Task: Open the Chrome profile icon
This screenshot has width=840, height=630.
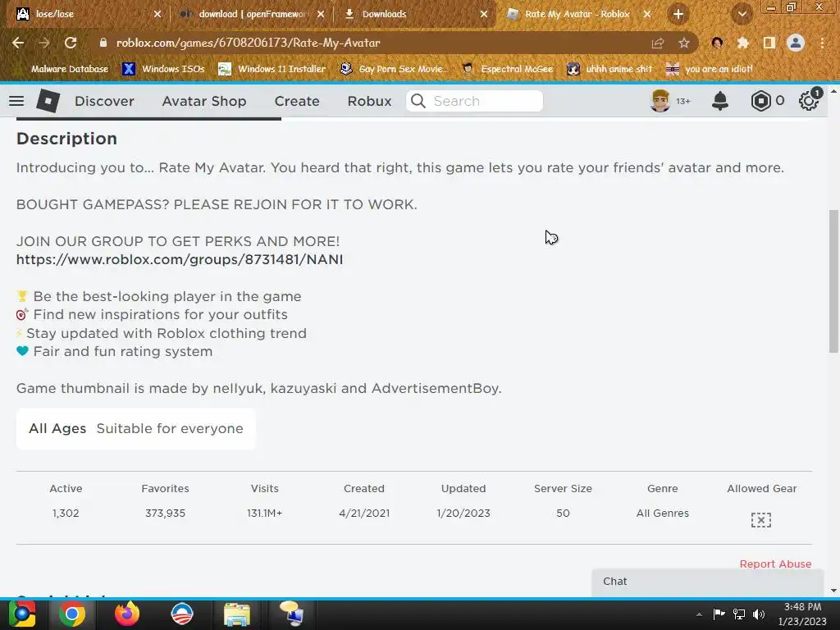Action: pos(796,43)
